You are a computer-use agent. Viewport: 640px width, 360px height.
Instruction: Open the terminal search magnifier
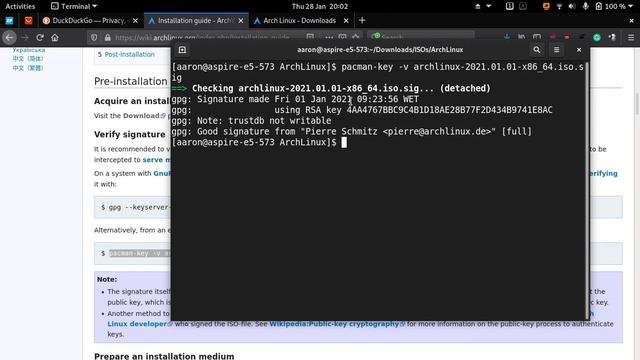click(537, 50)
